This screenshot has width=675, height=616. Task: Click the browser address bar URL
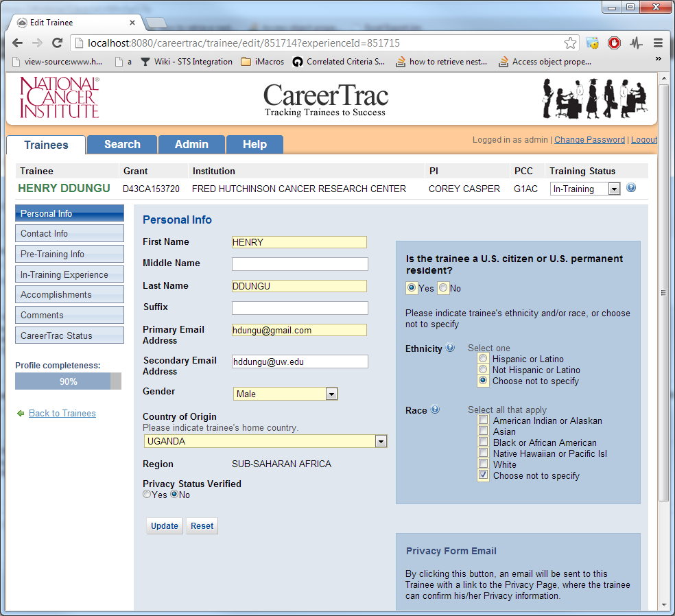click(x=244, y=43)
